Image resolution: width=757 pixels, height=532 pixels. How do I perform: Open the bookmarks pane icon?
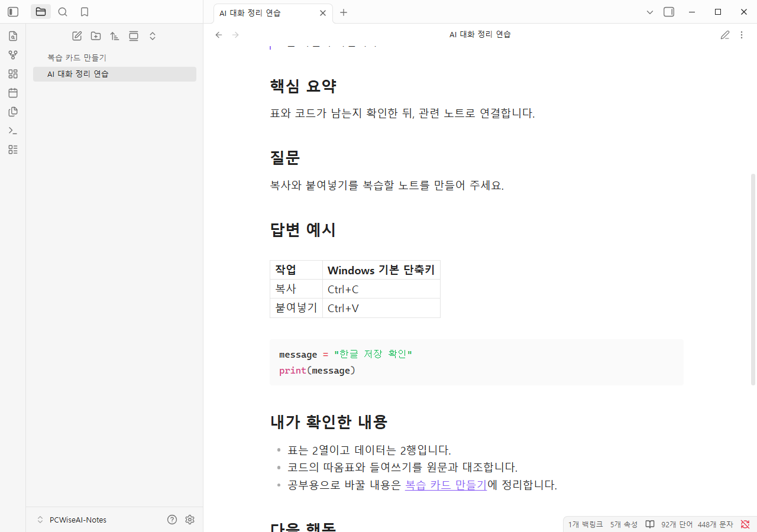(x=85, y=12)
